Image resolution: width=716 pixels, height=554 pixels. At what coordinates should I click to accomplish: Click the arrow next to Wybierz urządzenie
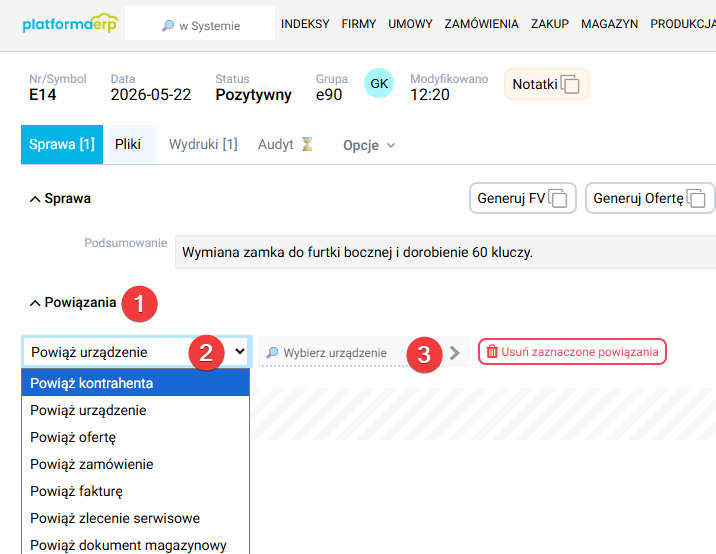[x=454, y=353]
